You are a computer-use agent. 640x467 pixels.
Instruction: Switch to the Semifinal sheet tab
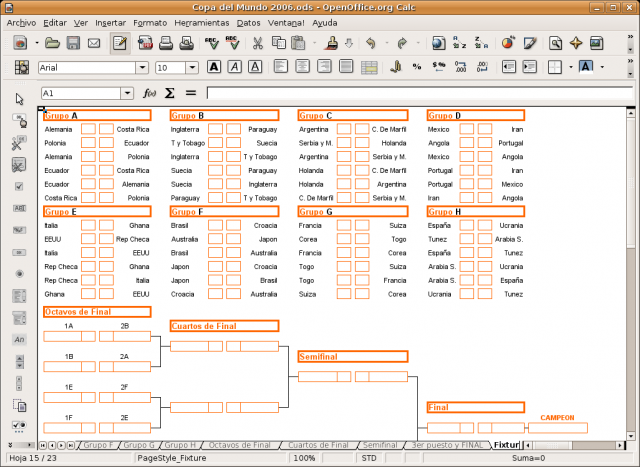coord(380,445)
